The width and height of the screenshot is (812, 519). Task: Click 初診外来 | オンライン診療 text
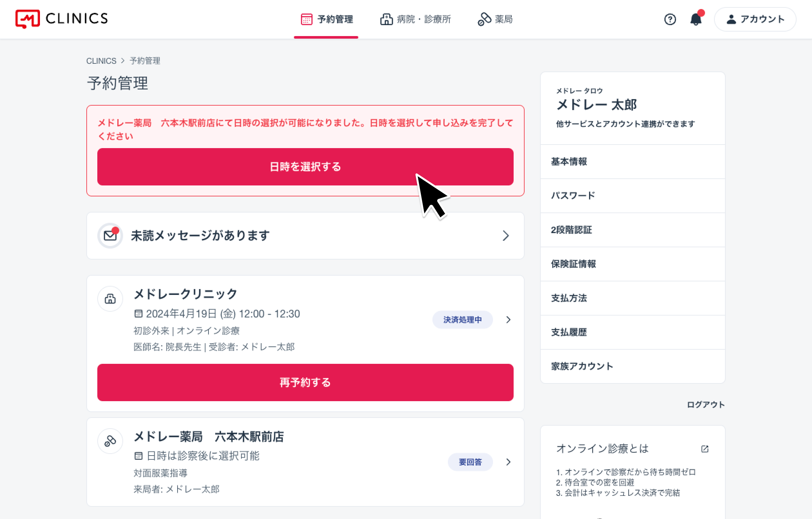[x=187, y=331]
